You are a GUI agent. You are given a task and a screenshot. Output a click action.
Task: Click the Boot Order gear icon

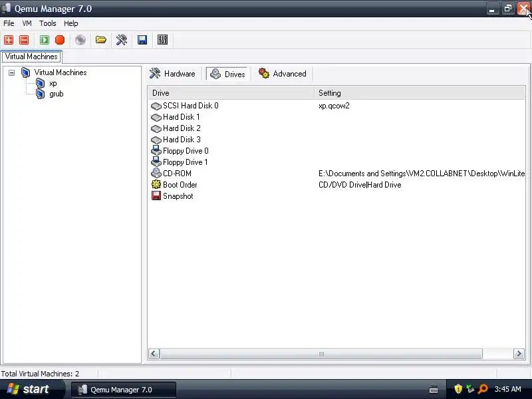pos(156,184)
